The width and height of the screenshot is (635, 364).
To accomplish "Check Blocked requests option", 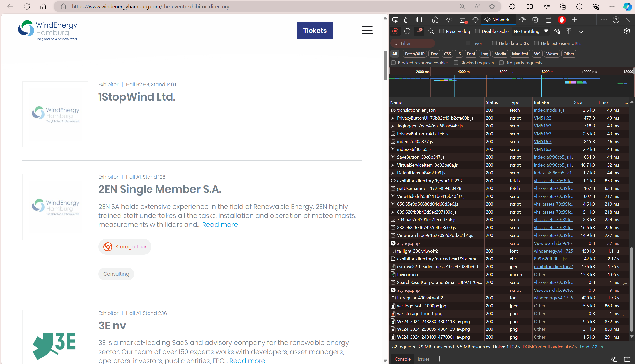I will [456, 63].
